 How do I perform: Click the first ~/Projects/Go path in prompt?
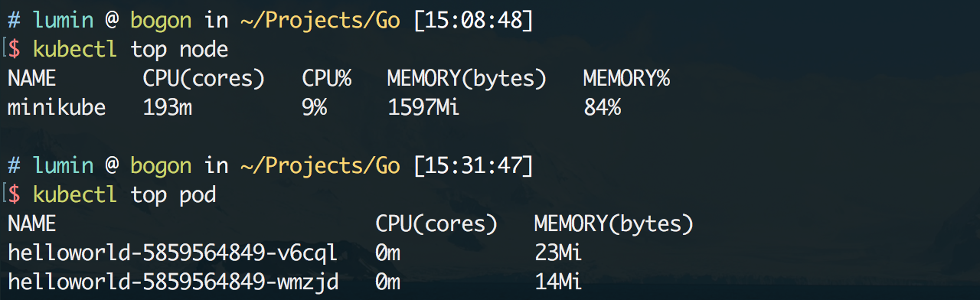coord(320,20)
